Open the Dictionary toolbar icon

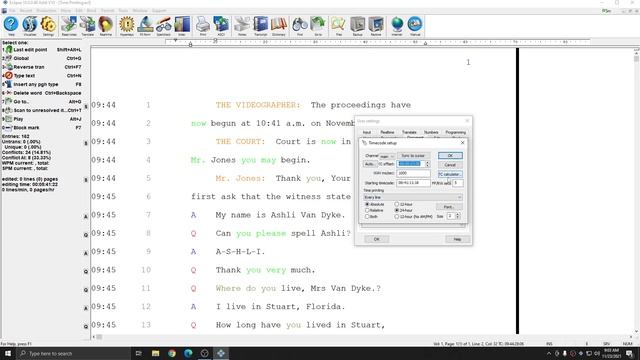coord(279,25)
